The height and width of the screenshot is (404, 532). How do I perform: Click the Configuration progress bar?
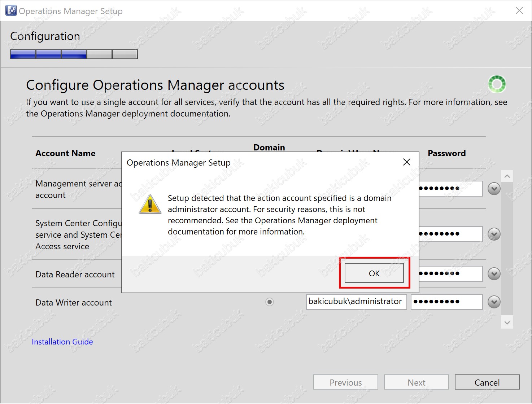pos(74,54)
